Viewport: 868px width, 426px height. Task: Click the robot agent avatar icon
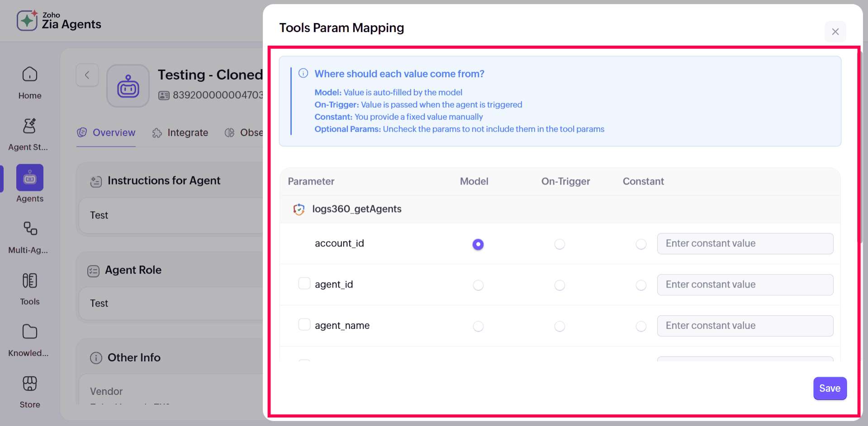(128, 86)
